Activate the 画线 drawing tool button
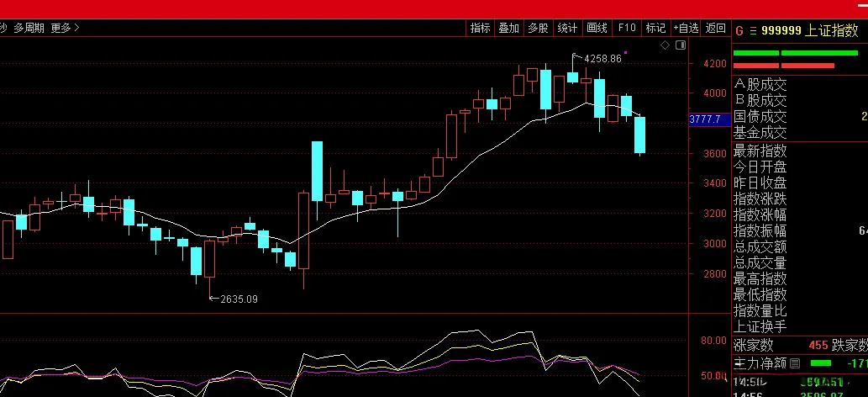The image size is (868, 397). 597,28
